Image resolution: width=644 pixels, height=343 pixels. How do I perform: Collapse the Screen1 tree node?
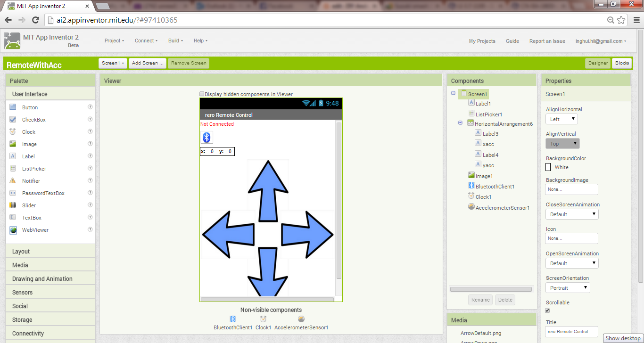[x=453, y=93]
